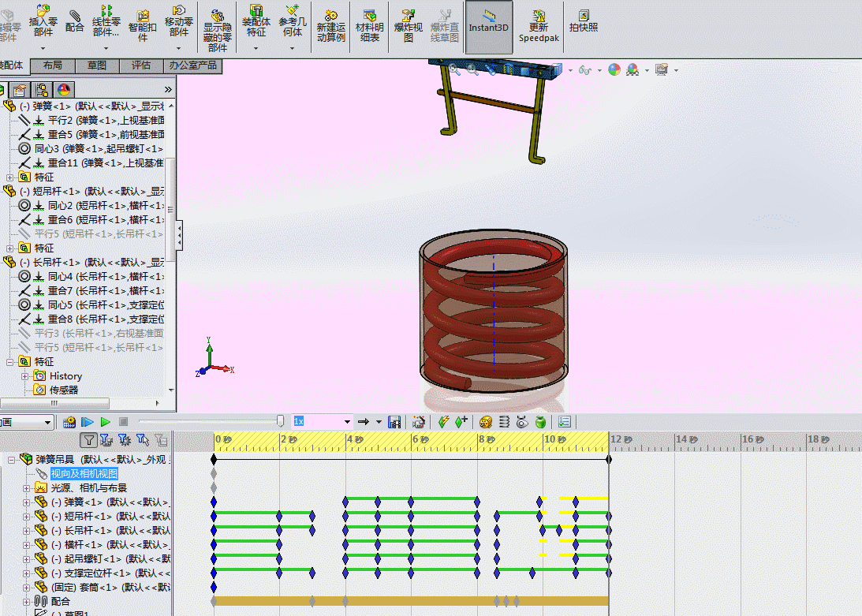Add Gravity with the green apple icon
Screen dimensions: 862x616
tap(540, 422)
